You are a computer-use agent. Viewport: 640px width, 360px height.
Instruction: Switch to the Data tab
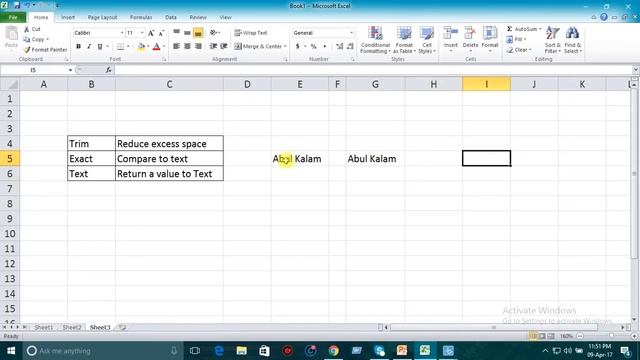coord(171,17)
